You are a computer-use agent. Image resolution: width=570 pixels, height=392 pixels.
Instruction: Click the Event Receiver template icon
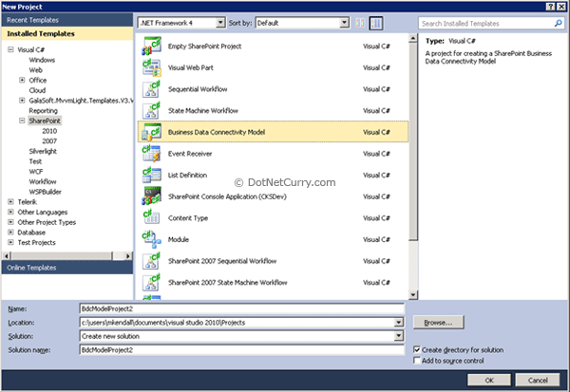point(151,154)
